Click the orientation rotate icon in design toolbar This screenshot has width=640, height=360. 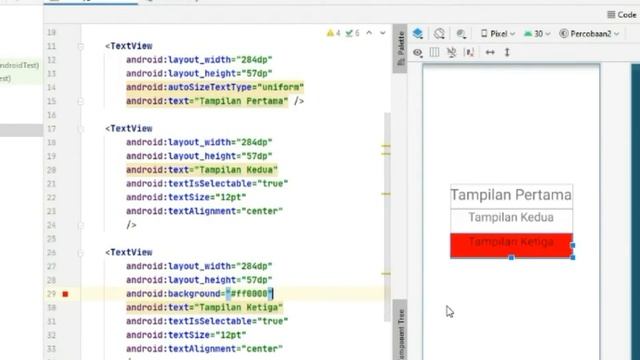click(439, 33)
